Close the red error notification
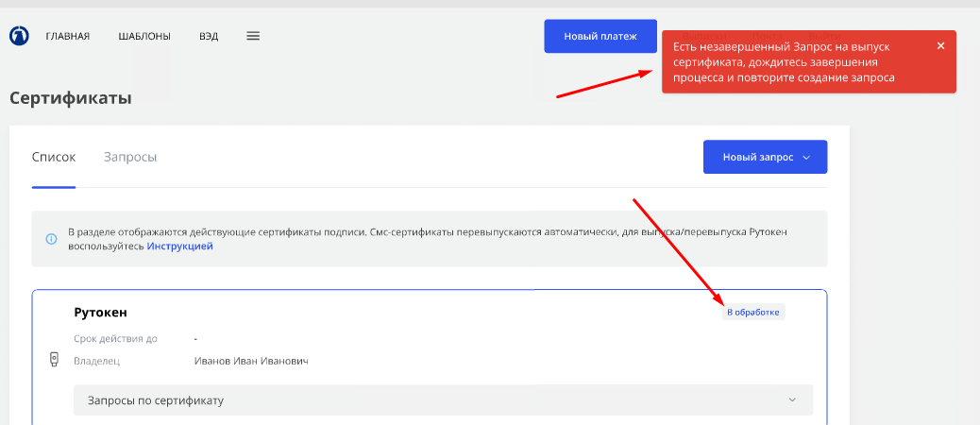Image resolution: width=980 pixels, height=425 pixels. tap(940, 45)
